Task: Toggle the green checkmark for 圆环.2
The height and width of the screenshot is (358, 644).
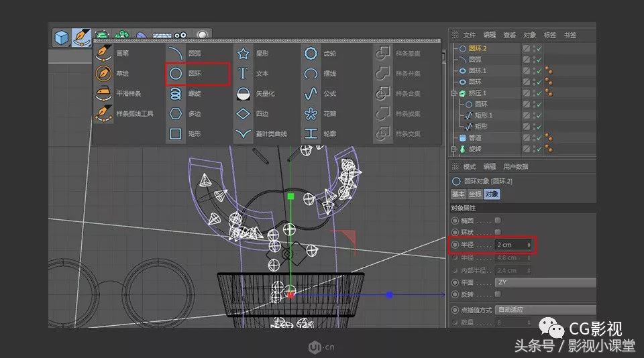Action: [539, 48]
